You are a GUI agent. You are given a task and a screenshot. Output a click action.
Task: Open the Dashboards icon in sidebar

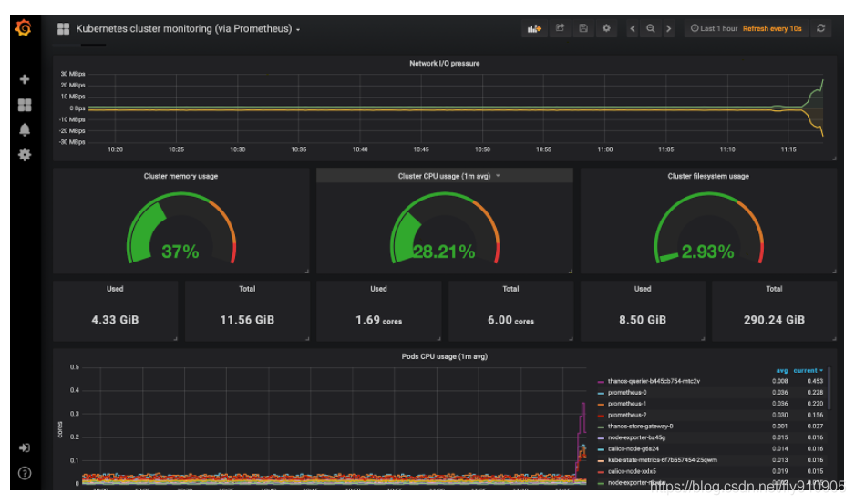pyautogui.click(x=25, y=106)
